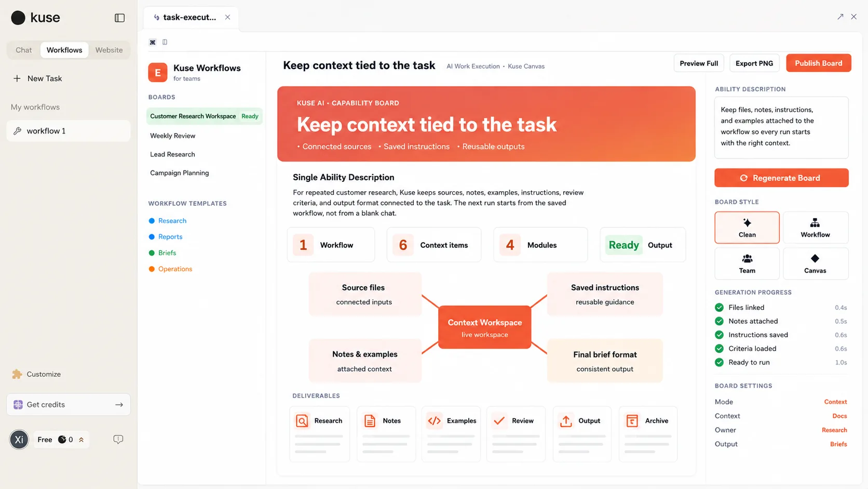Open the Customer Research Workspace board

[205, 116]
